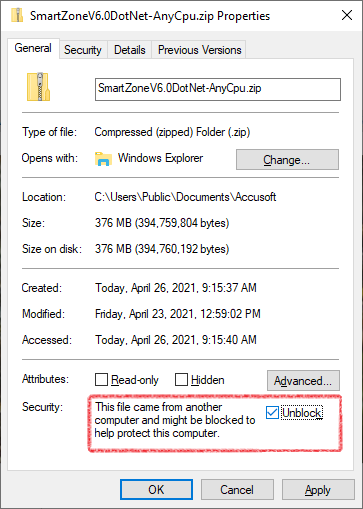The width and height of the screenshot is (363, 509).
Task: Click the Windows Explorer app icon
Action: click(x=103, y=159)
